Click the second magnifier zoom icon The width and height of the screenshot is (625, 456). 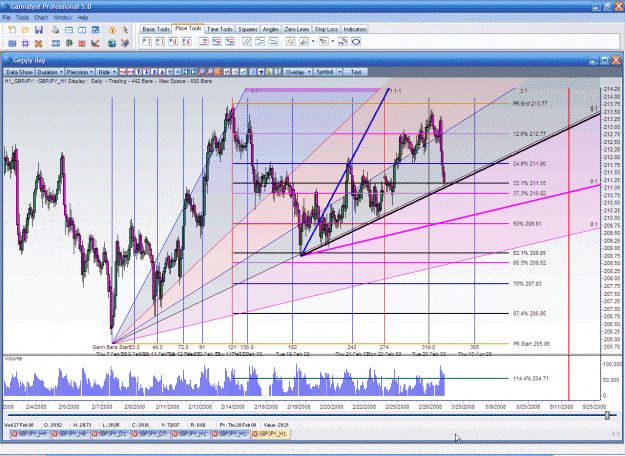[x=210, y=72]
